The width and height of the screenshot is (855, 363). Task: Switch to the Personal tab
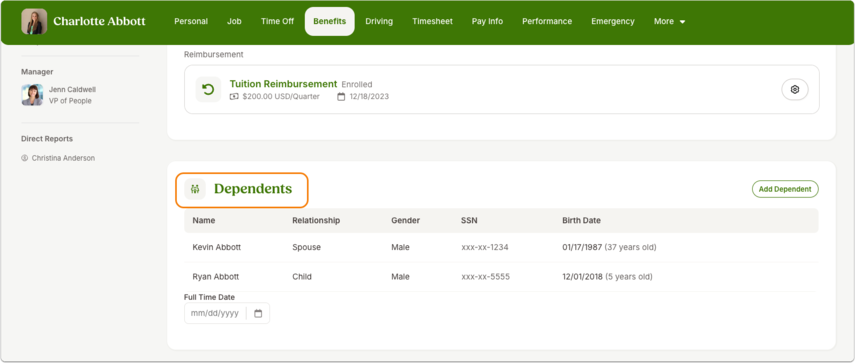191,21
